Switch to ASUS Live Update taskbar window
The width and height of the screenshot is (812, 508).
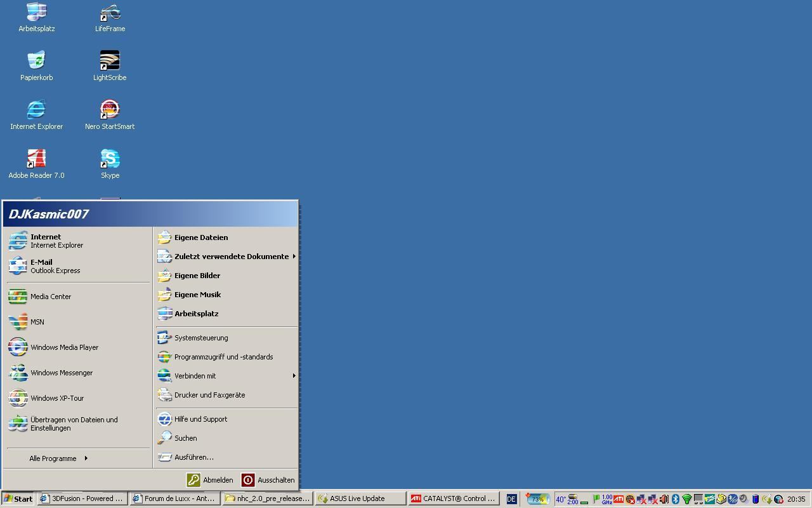[360, 498]
